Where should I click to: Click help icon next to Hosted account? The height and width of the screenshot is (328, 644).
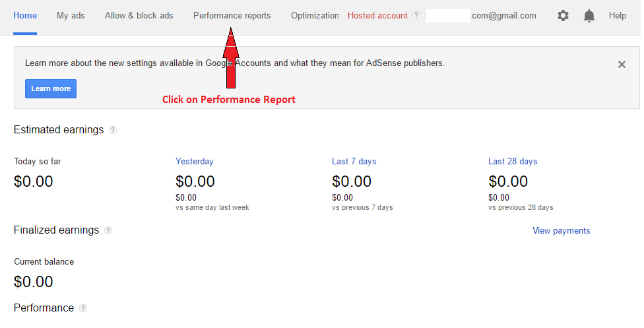tap(416, 15)
